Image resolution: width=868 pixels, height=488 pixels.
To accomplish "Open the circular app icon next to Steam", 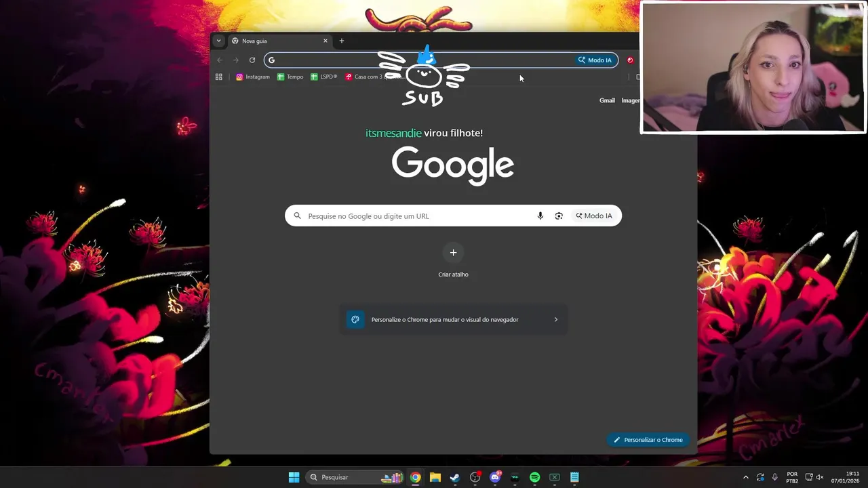I will pyautogui.click(x=475, y=477).
